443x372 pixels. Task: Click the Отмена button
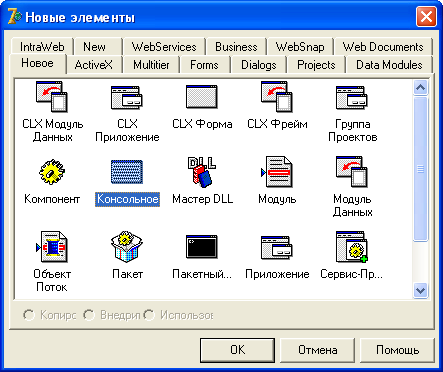pos(317,350)
